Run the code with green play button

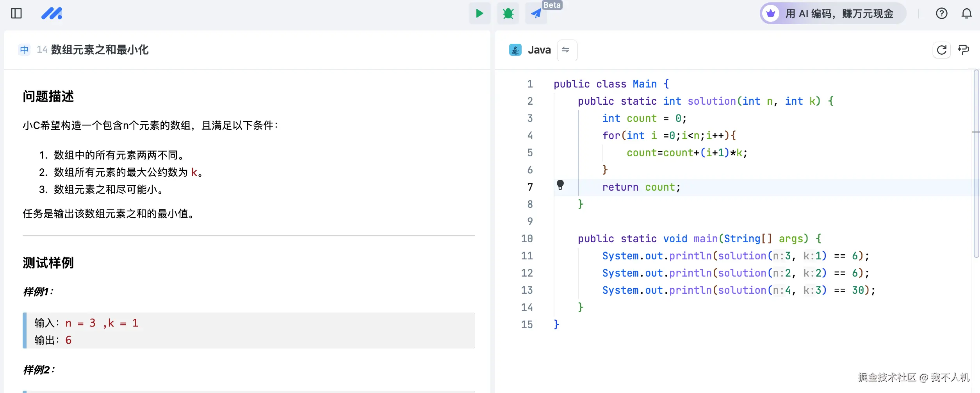pyautogui.click(x=479, y=14)
